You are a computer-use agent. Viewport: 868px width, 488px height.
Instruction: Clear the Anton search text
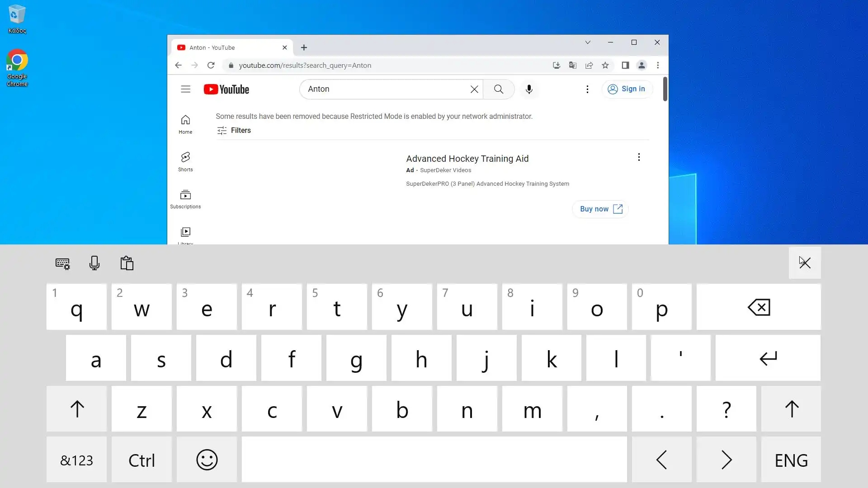tap(474, 89)
